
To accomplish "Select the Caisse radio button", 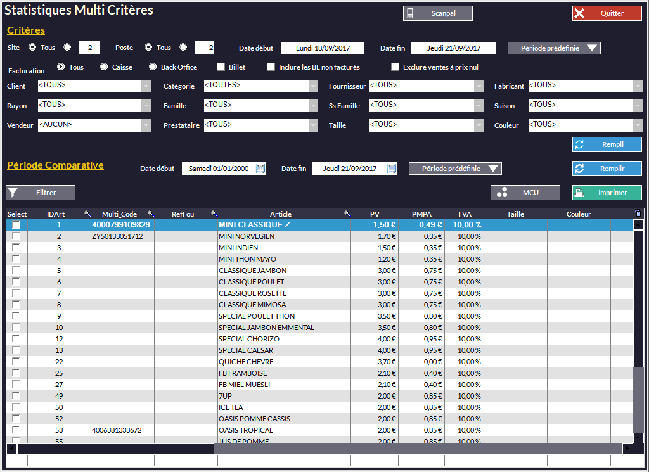I will coord(103,67).
